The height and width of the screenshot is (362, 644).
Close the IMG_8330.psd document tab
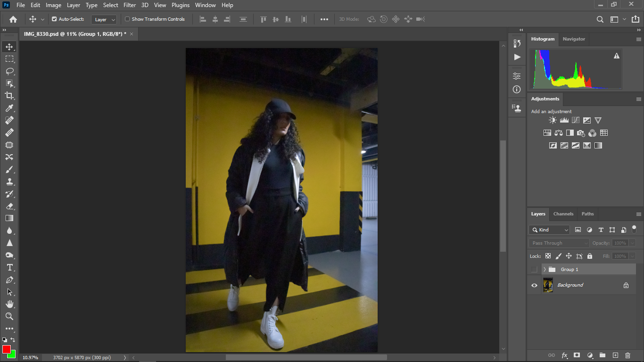coord(132,34)
